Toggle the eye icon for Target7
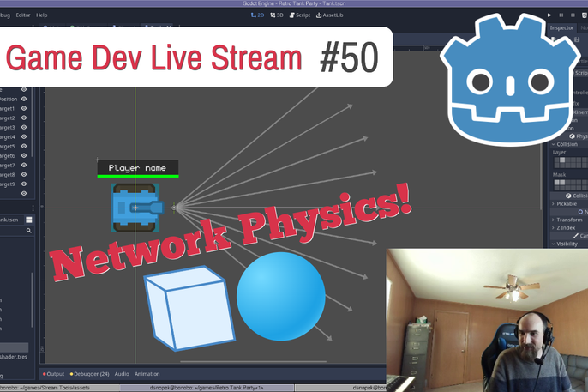Viewport: 588px width, 392px height. (x=24, y=165)
